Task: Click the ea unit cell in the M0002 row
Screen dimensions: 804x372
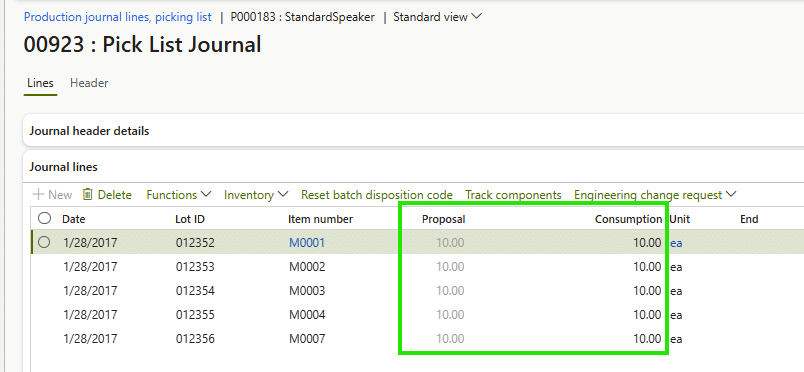Action: [676, 267]
